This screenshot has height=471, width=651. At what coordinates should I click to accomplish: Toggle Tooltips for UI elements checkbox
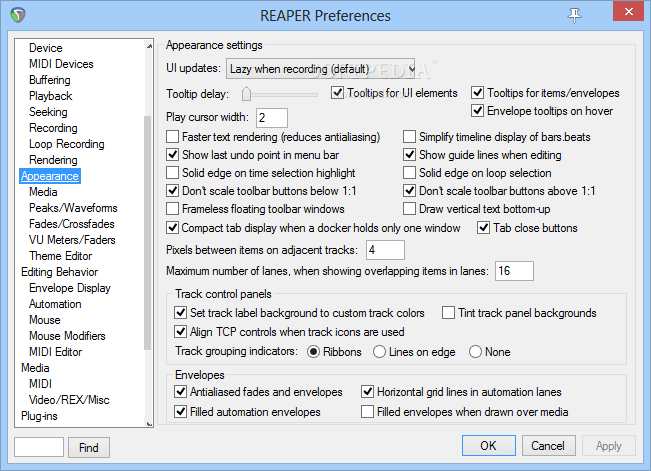point(338,93)
